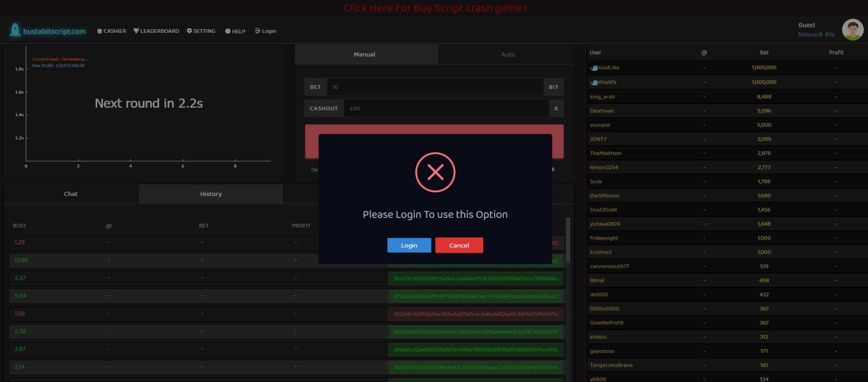Select user gayososo in the players list

[602, 351]
